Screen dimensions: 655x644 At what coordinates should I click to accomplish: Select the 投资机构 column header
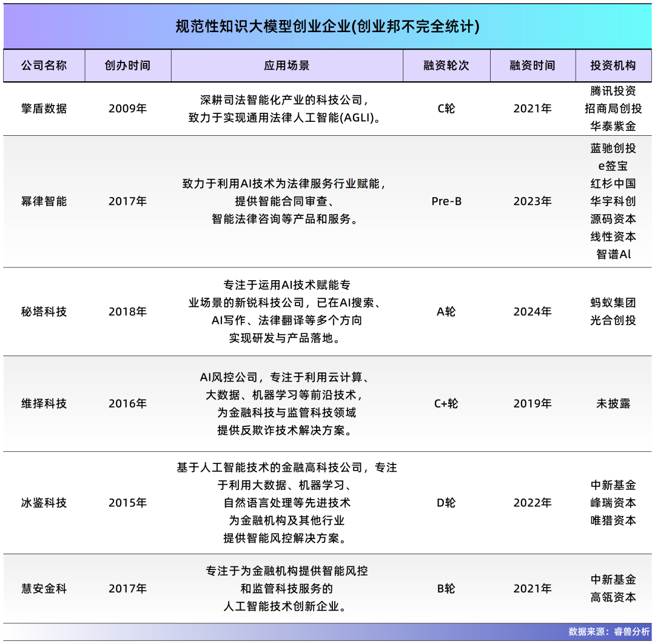[x=615, y=66]
